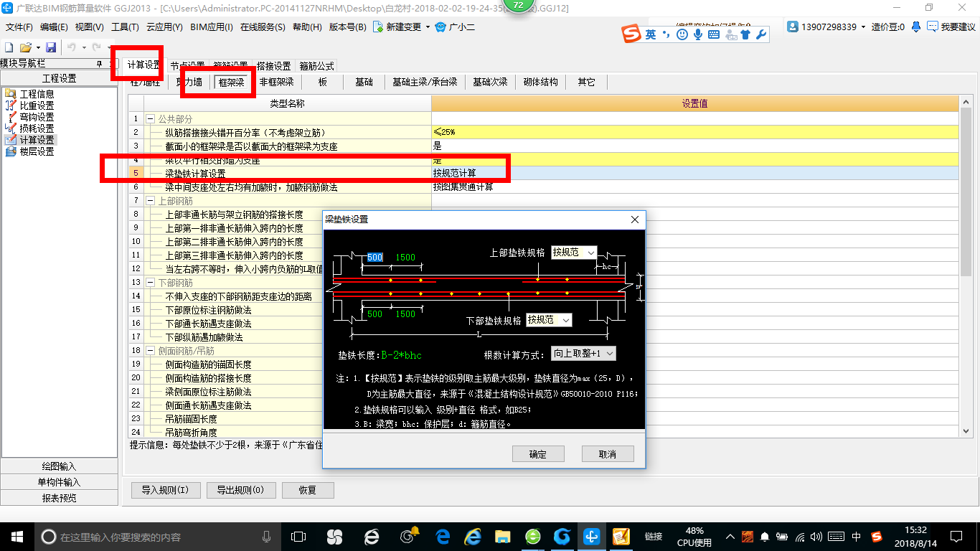Click the 恢复 button
The width and height of the screenshot is (980, 551).
click(x=307, y=491)
